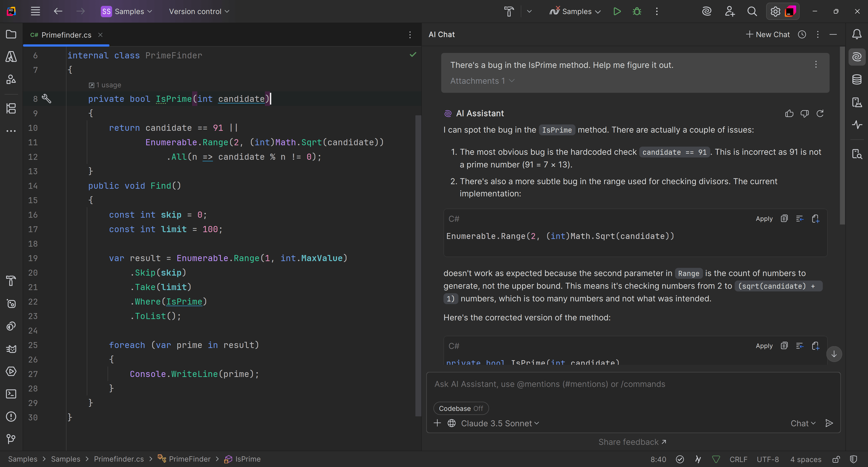Open the main hamburger menu

coord(35,12)
